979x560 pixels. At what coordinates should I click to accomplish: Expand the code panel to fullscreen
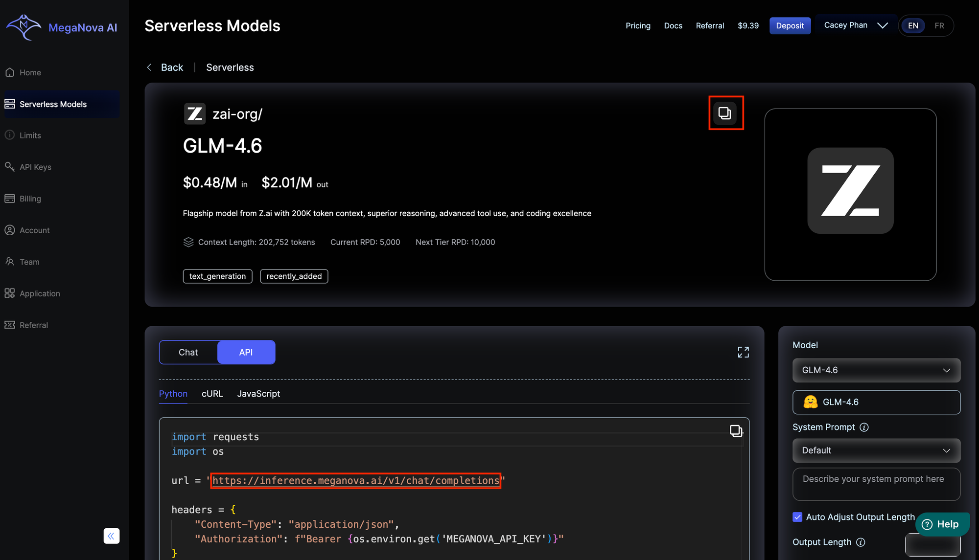click(x=743, y=352)
